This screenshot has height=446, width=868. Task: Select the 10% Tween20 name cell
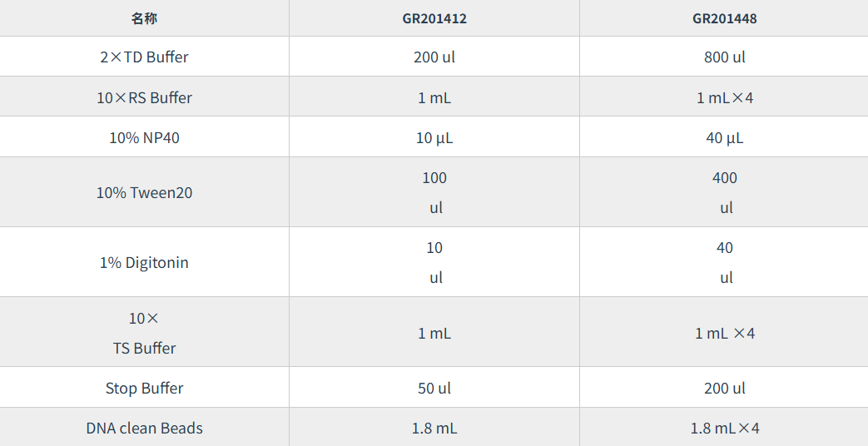[x=144, y=192]
